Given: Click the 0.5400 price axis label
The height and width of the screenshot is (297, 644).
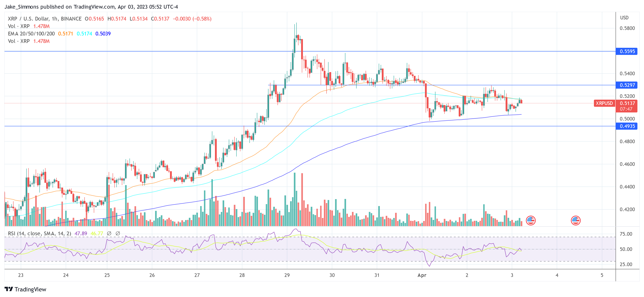Looking at the screenshot, I should click(x=627, y=74).
